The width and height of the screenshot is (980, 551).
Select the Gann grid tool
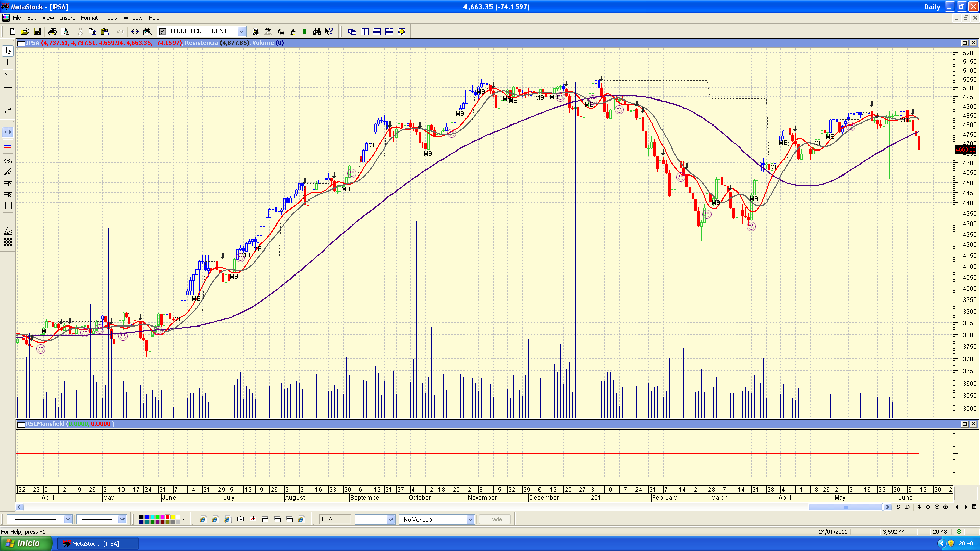8,242
